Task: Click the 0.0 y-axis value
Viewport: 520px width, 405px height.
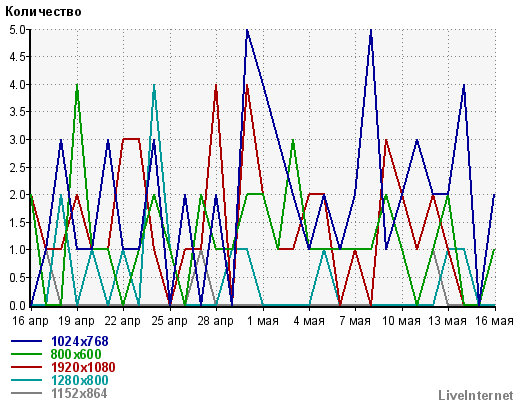Action: (17, 305)
